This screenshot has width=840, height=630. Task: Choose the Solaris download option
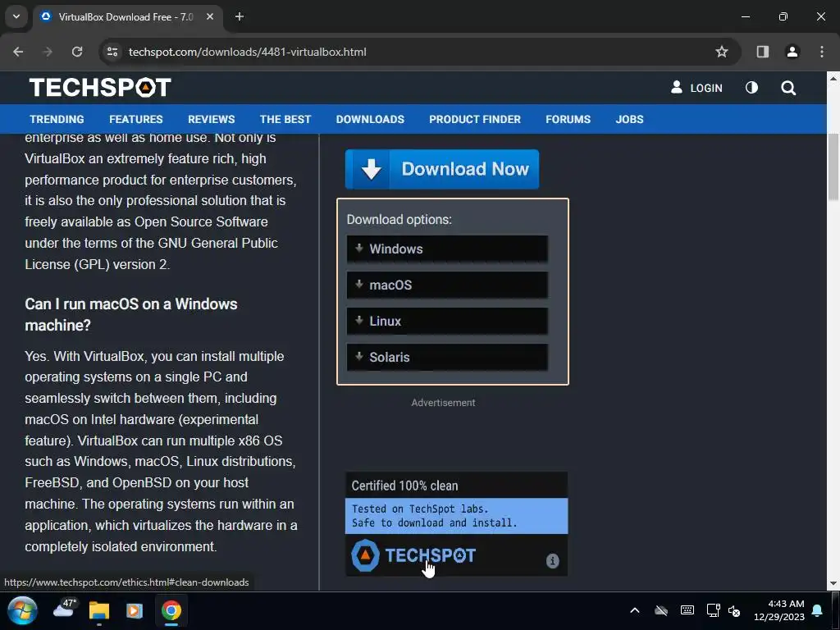point(447,358)
